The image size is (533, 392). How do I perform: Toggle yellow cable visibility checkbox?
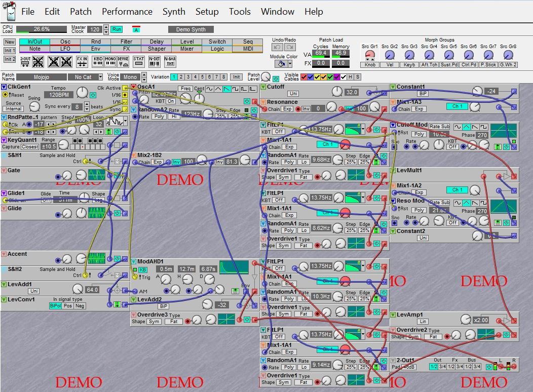click(x=317, y=77)
